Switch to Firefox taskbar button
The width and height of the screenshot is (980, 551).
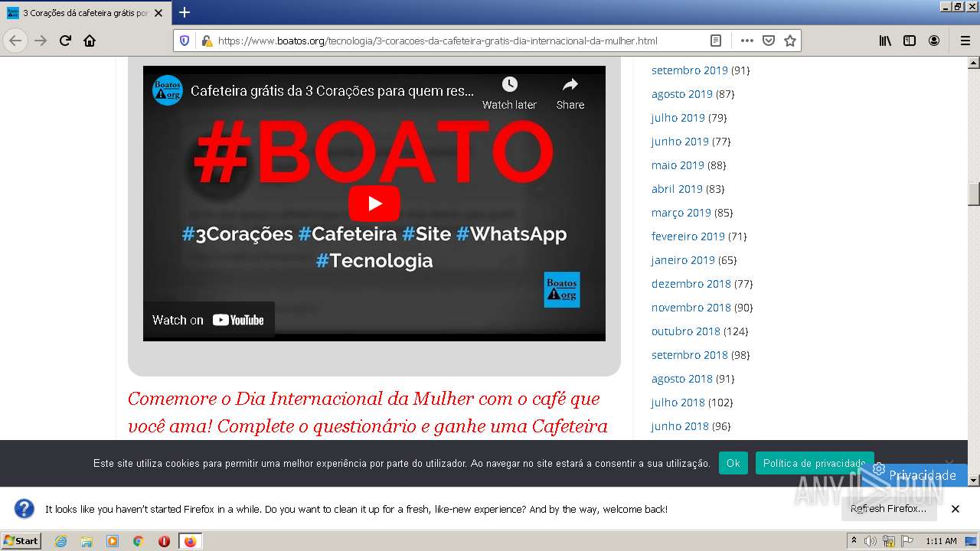(x=190, y=541)
